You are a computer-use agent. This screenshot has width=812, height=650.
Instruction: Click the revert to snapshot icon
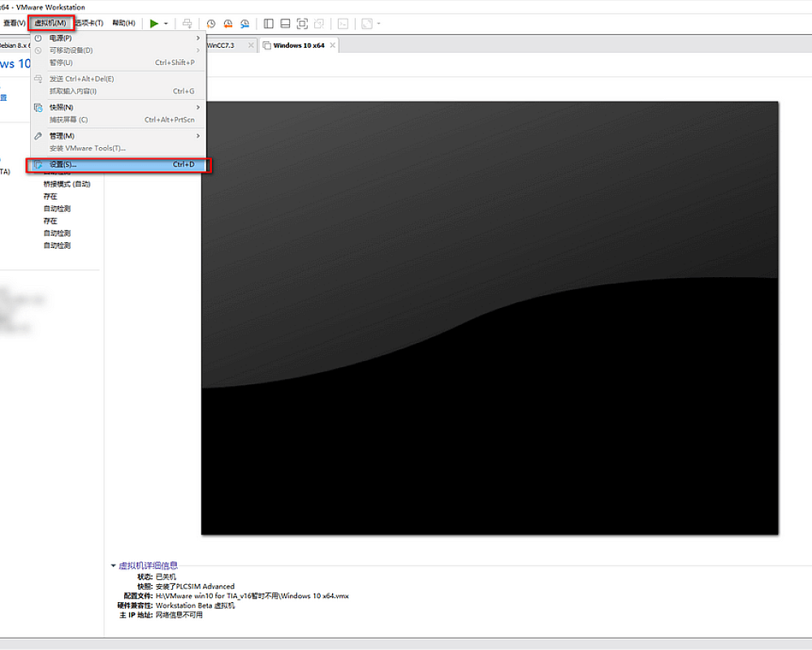(228, 24)
